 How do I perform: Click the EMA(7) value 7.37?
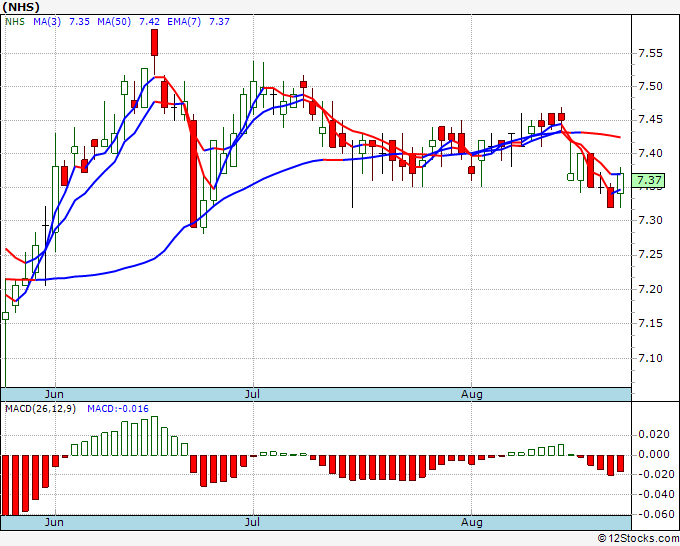219,21
